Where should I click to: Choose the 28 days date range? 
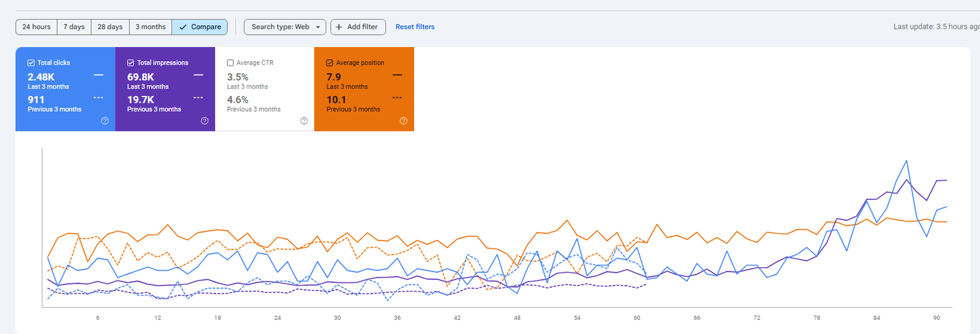pos(110,27)
